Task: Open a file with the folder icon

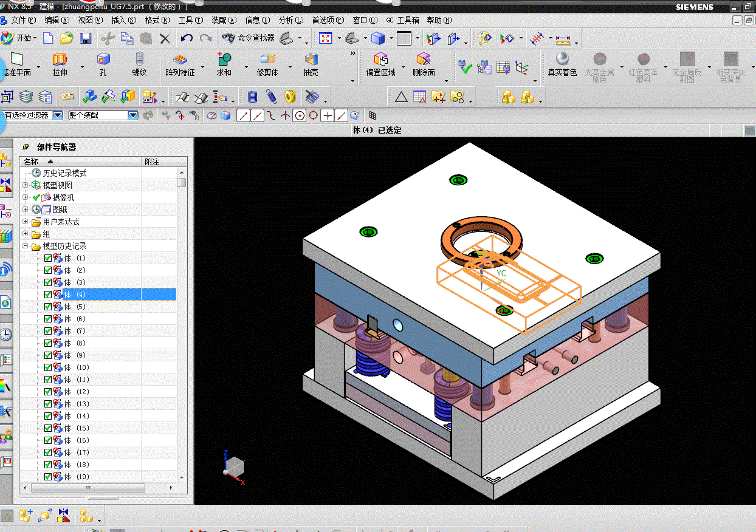Action: pyautogui.click(x=66, y=38)
